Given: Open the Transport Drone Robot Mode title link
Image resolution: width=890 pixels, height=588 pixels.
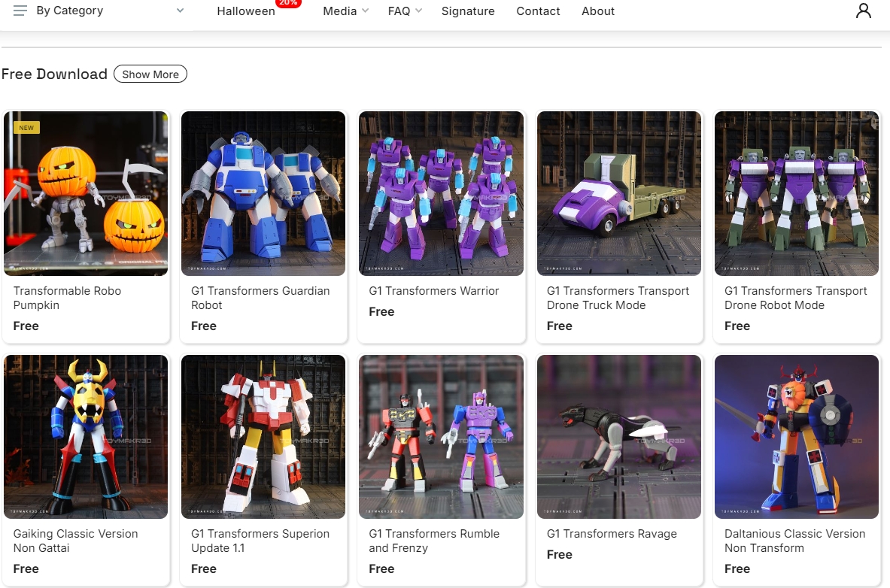Looking at the screenshot, I should 795,298.
